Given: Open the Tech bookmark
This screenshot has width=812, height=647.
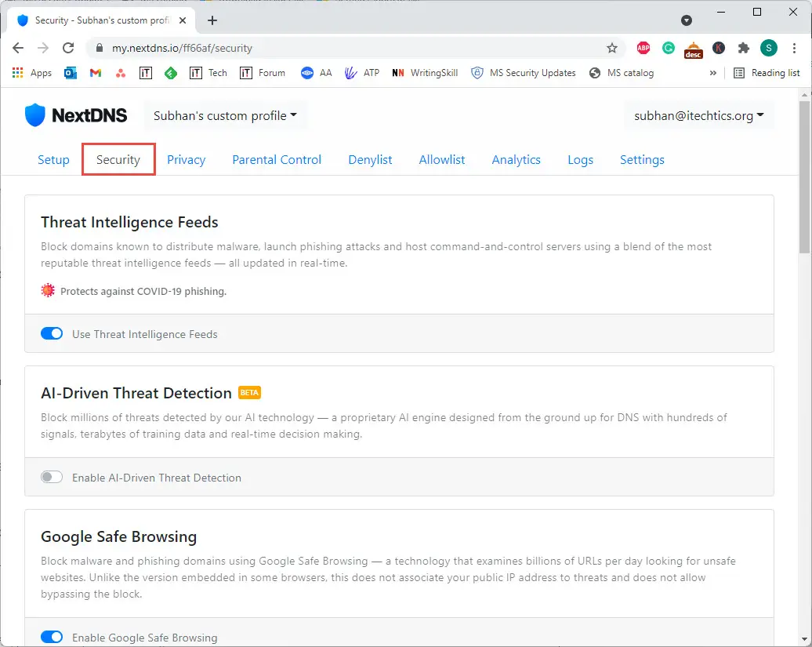Looking at the screenshot, I should pos(208,73).
